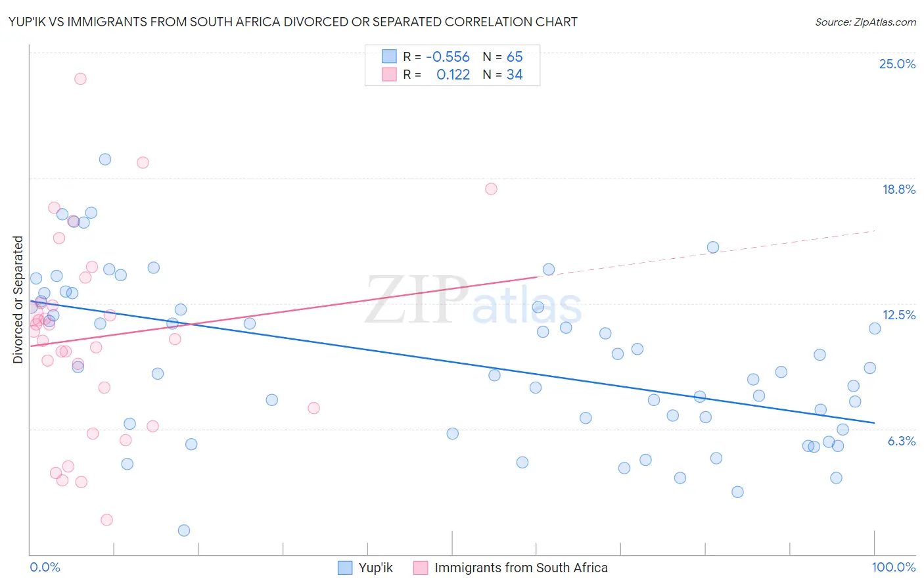Click the highest pink point near 25%
The image size is (924, 586).
pos(80,79)
